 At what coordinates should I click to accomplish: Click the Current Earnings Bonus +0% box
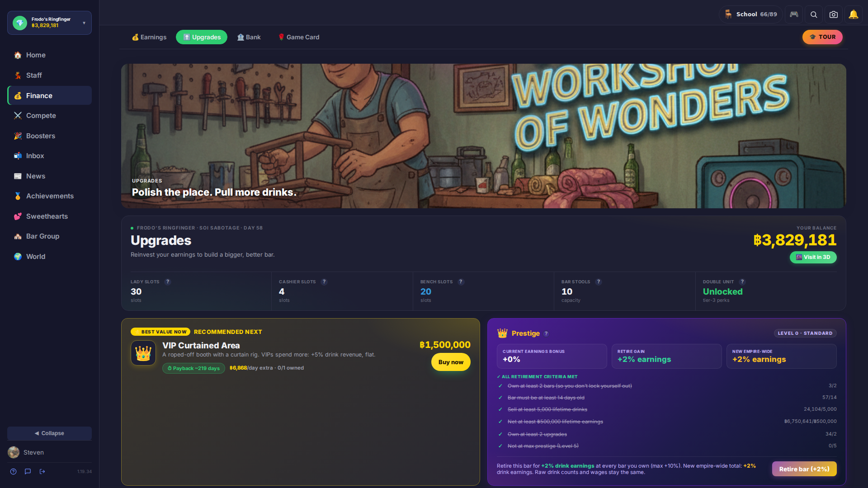552,356
